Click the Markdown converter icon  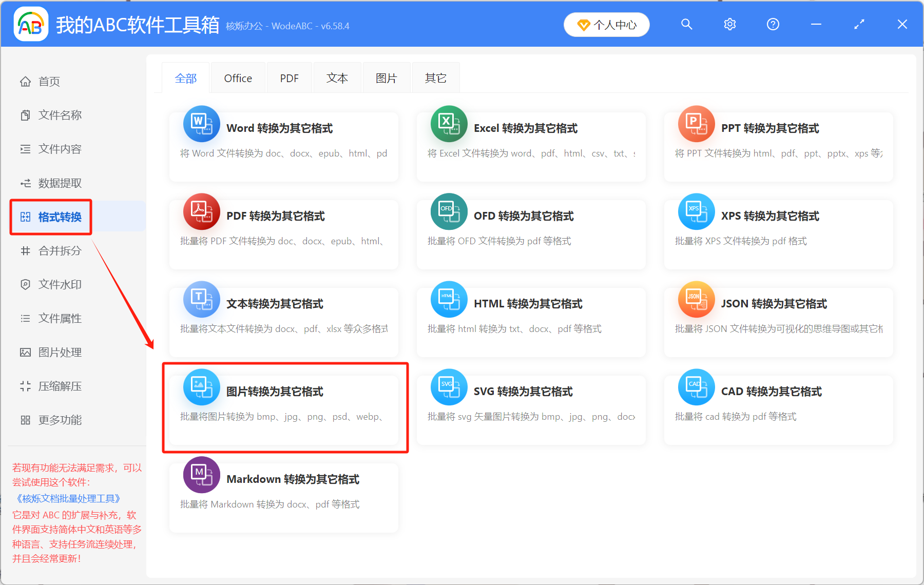click(x=201, y=475)
